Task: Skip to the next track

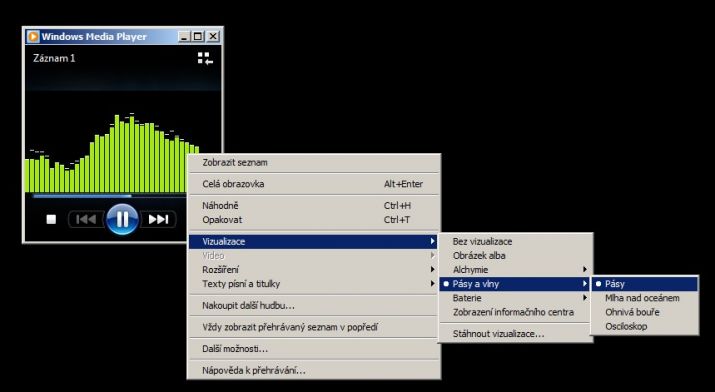Action: point(158,219)
